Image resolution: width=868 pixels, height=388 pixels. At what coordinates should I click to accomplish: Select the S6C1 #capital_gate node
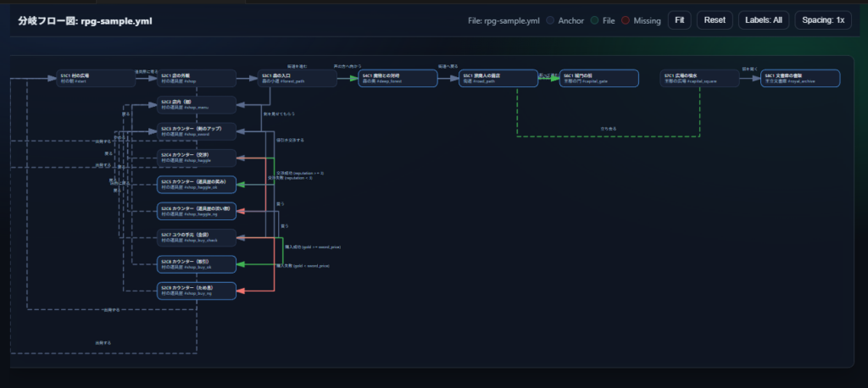coord(598,78)
